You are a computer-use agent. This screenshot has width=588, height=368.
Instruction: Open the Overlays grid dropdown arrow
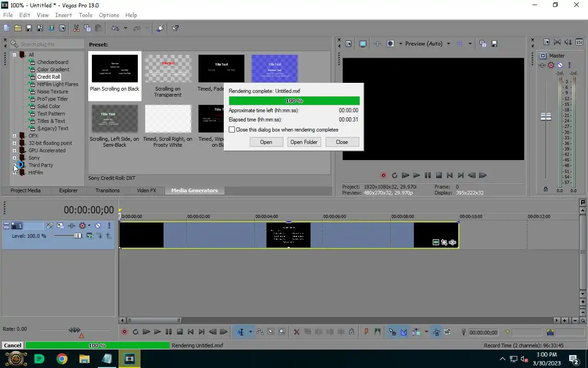point(470,44)
